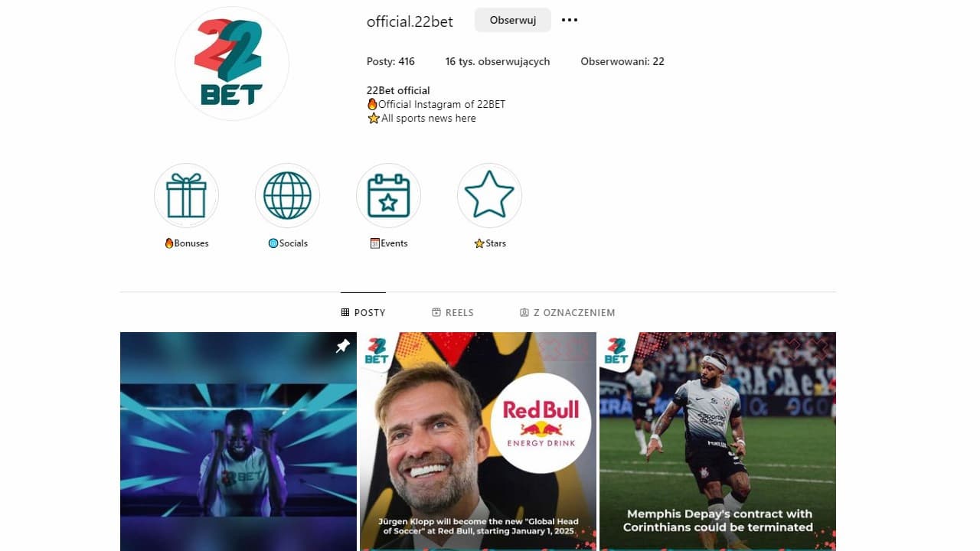View the Obserwowani: 22 following list

622,61
